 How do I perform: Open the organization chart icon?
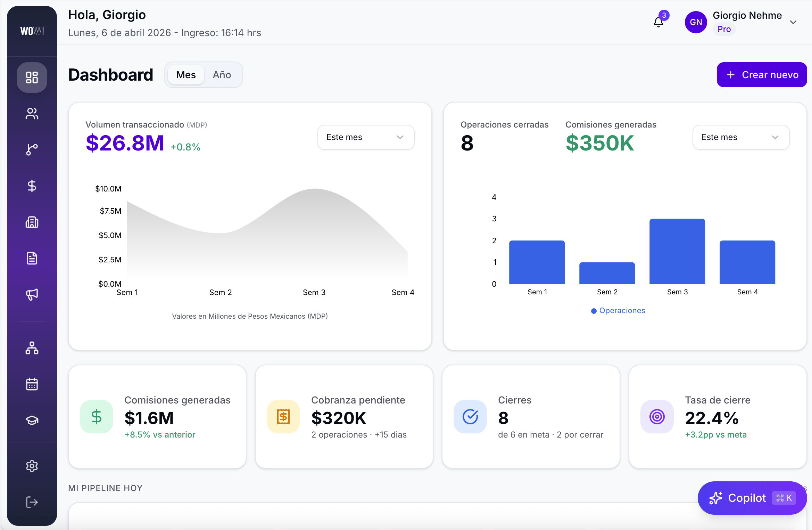point(32,348)
